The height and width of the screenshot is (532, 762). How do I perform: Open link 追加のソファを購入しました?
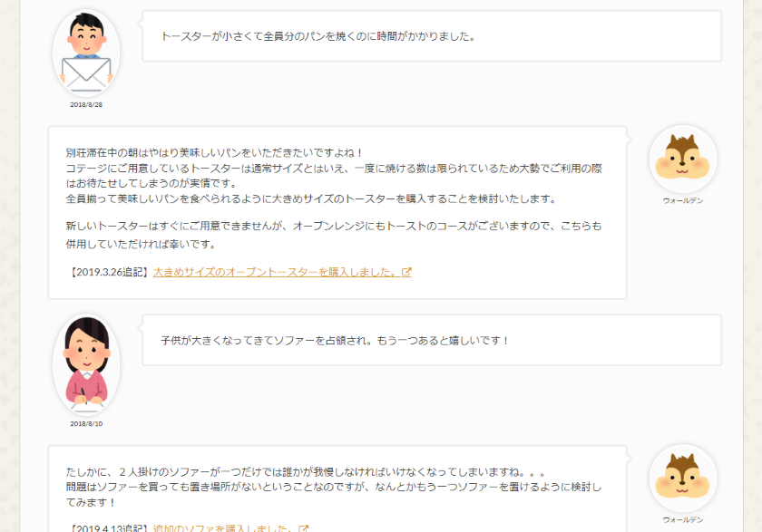point(226,528)
